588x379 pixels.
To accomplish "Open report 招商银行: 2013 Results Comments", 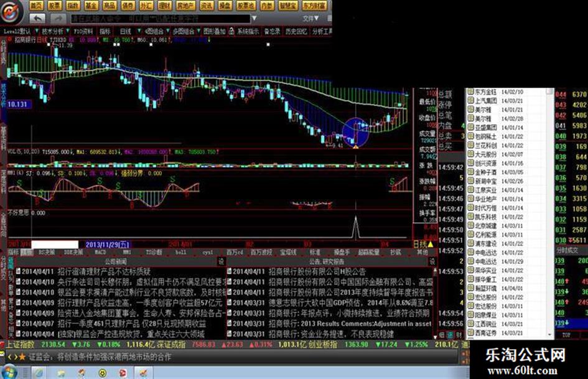I will point(350,323).
